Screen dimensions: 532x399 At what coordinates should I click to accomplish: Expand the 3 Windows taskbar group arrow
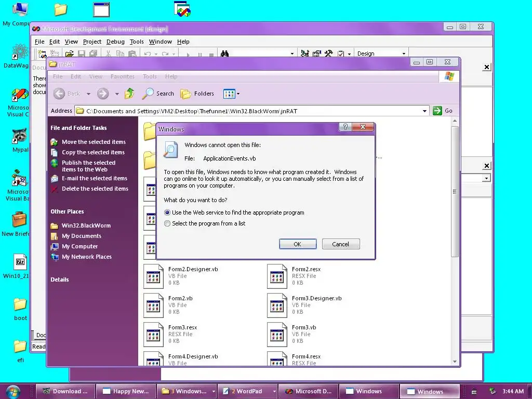214,392
